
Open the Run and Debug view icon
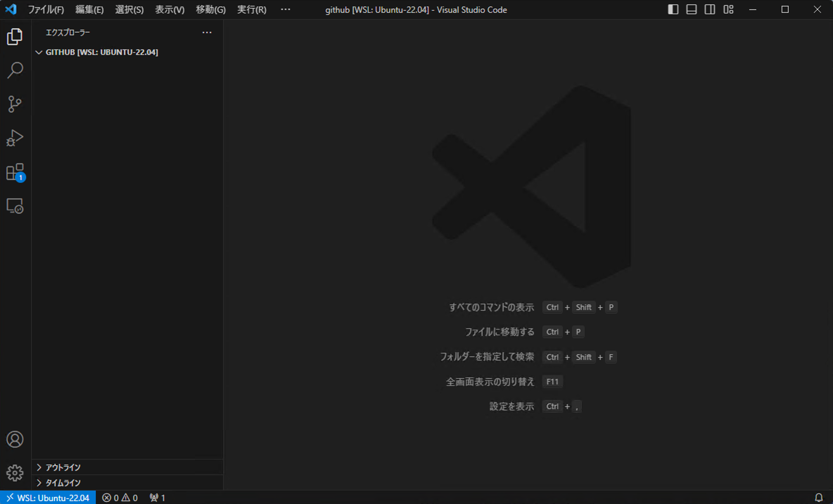15,138
